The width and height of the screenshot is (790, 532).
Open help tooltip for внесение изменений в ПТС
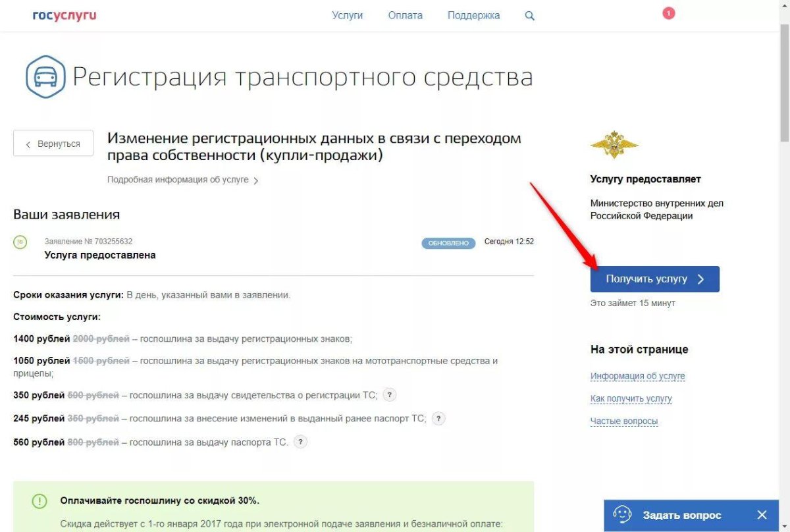[438, 418]
